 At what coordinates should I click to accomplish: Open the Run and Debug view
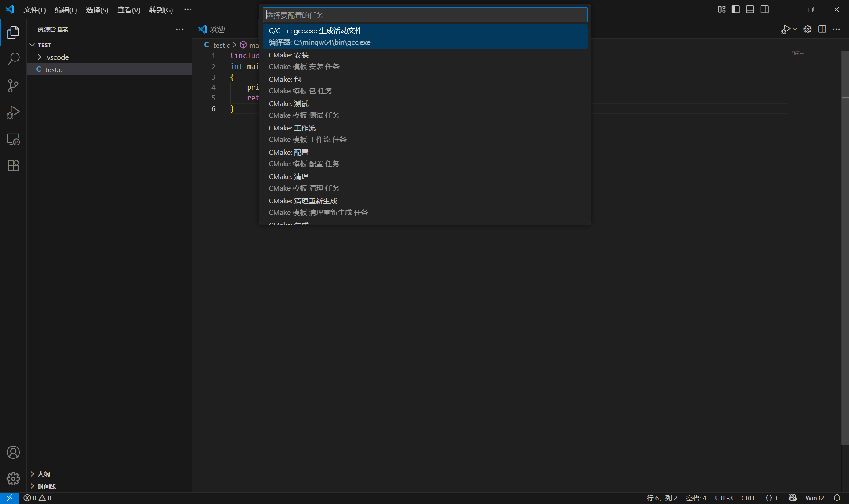coord(13,112)
